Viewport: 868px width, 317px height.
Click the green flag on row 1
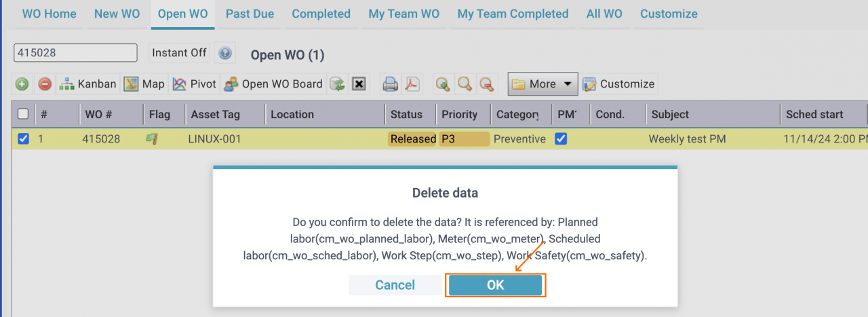[153, 138]
